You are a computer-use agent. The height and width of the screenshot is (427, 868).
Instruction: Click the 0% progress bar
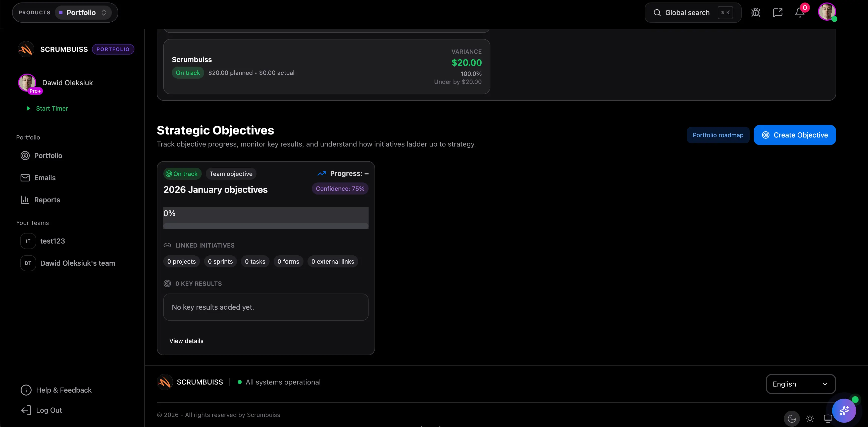[266, 217]
